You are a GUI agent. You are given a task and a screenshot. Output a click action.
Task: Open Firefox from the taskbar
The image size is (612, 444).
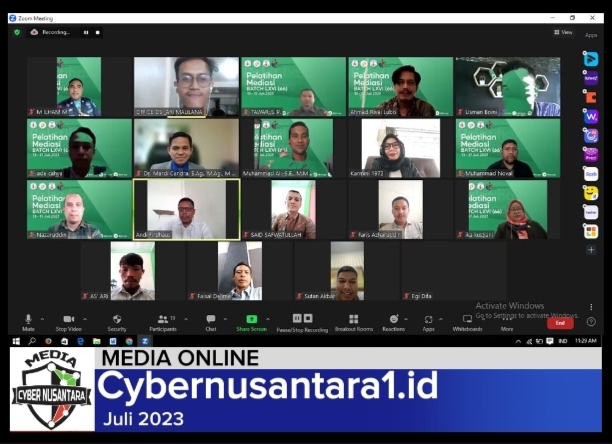tap(48, 341)
